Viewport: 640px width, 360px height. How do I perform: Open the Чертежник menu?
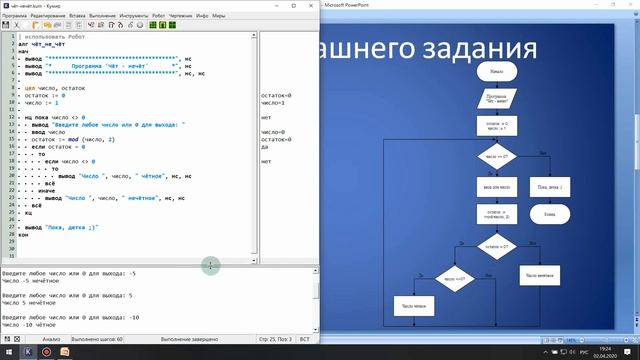(180, 16)
